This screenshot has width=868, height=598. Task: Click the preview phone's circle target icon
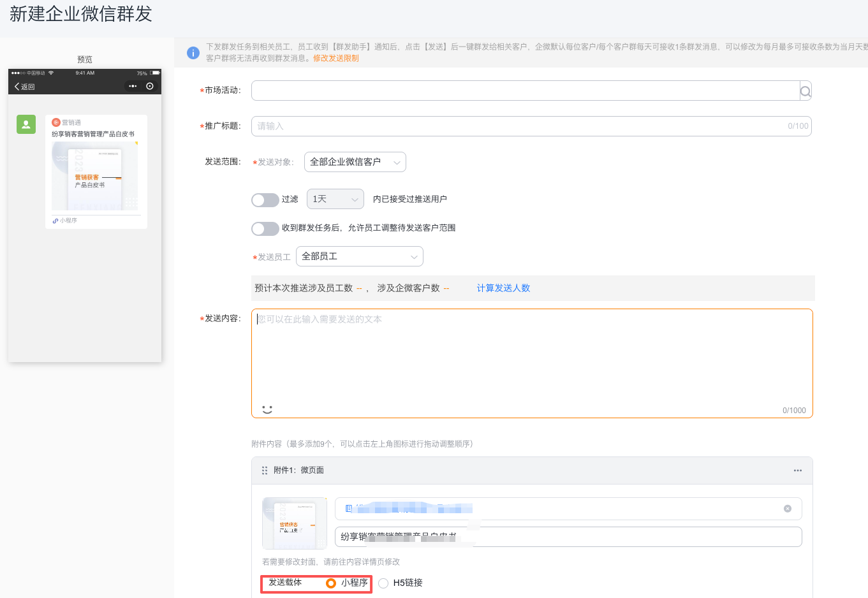pos(150,86)
